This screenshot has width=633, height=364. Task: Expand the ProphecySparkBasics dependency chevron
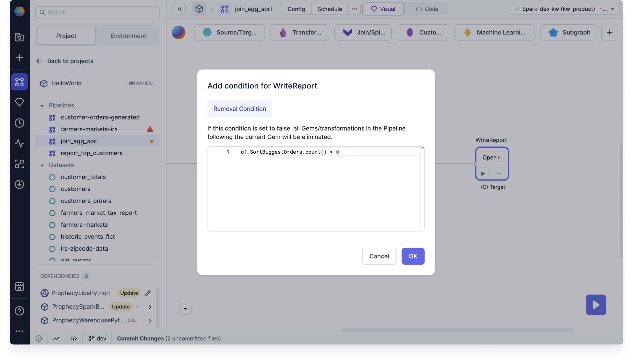[150, 307]
